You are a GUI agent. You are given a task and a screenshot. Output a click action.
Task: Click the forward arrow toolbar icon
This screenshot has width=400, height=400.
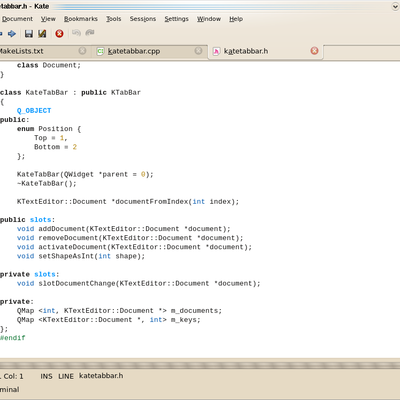pos(12,33)
